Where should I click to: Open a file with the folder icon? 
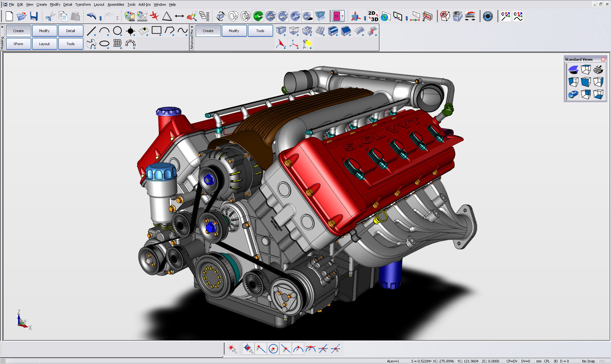(22, 16)
